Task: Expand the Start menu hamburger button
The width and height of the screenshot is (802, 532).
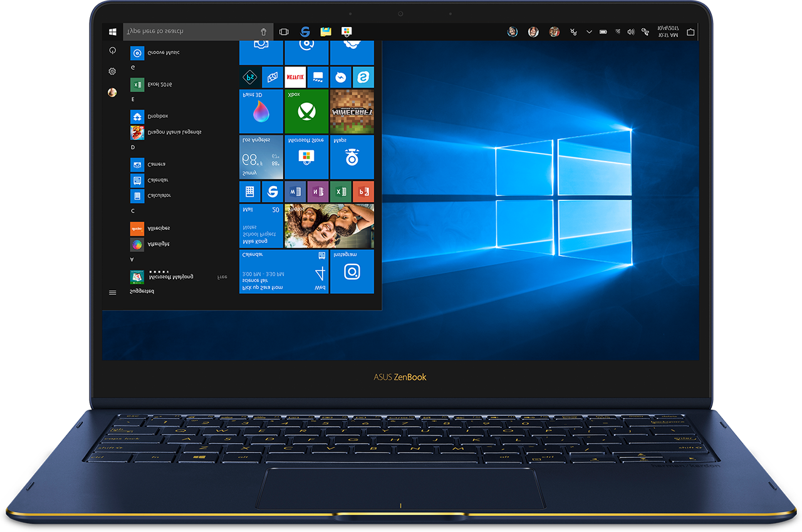Action: point(113,292)
